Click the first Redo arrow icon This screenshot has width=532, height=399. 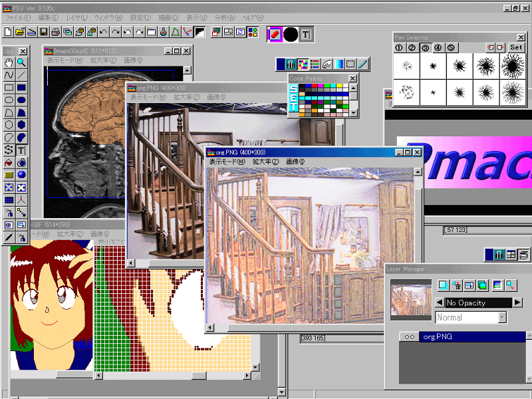tap(116, 32)
